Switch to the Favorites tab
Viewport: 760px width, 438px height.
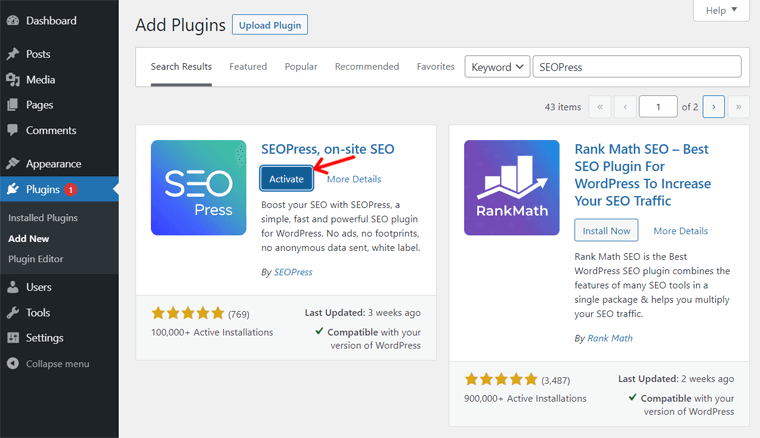coord(436,67)
